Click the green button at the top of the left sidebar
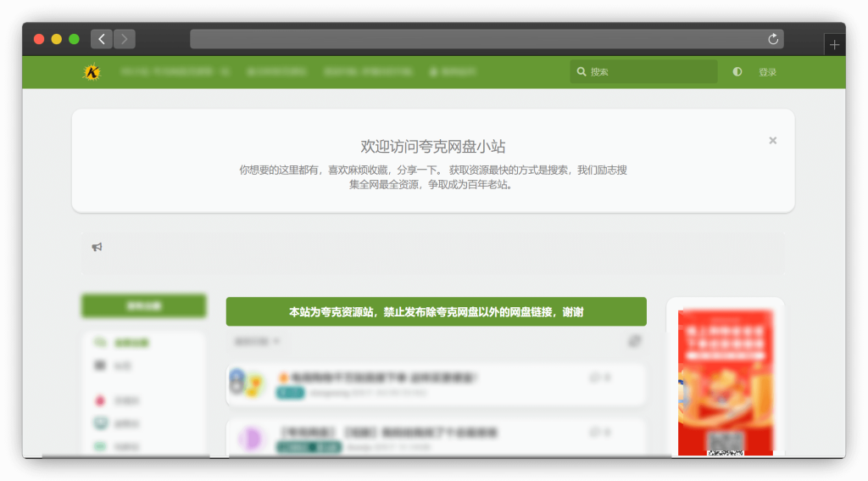 [144, 306]
